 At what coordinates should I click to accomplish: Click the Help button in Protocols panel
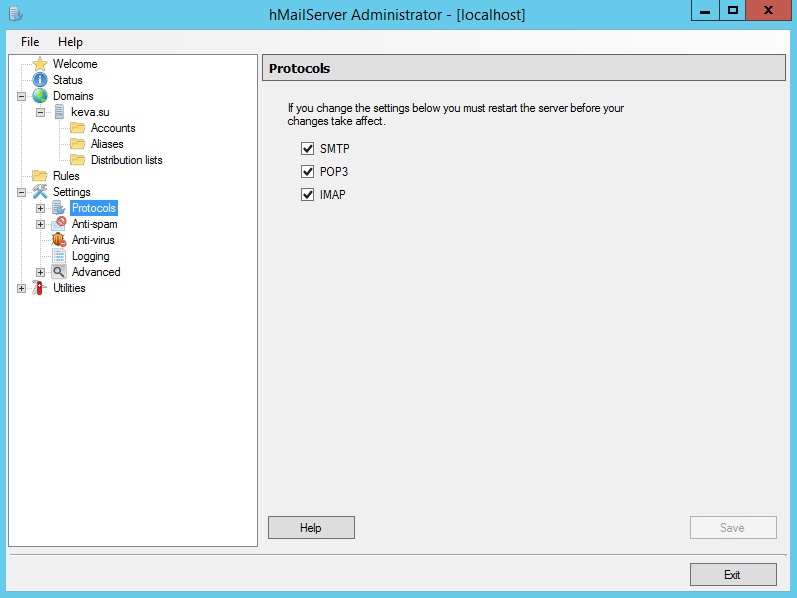pos(311,528)
